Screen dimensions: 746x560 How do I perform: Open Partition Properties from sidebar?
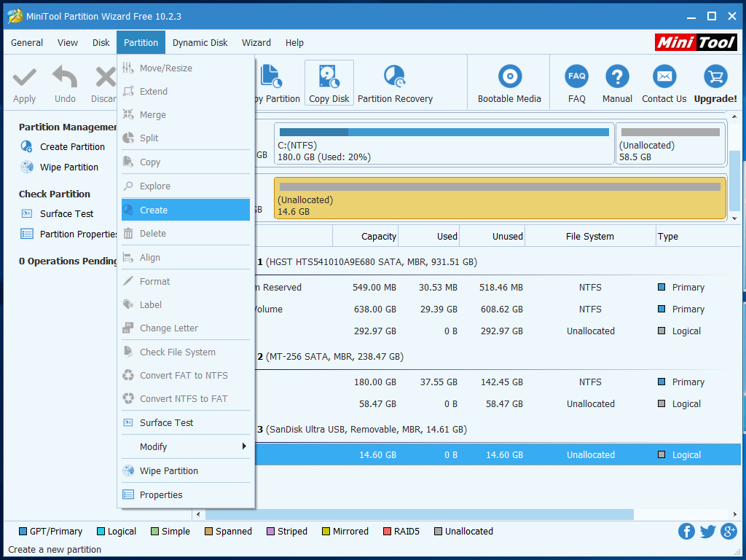click(x=68, y=234)
